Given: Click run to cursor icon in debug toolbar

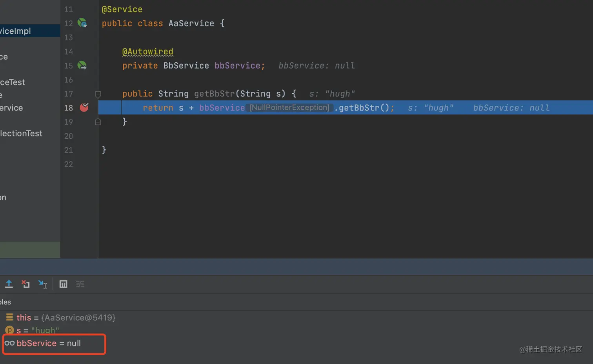Looking at the screenshot, I should click(x=42, y=284).
